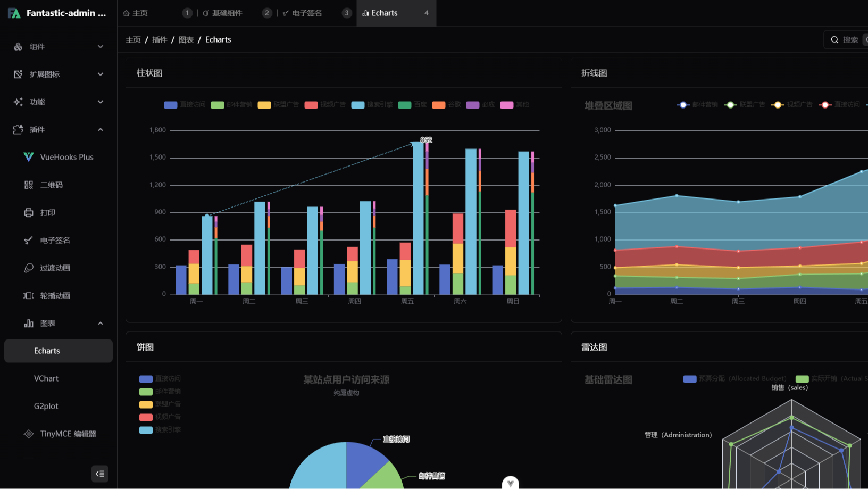Viewport: 868px width, 489px height.
Task: Toggle 必应 series in the bar chart legend
Action: click(480, 105)
